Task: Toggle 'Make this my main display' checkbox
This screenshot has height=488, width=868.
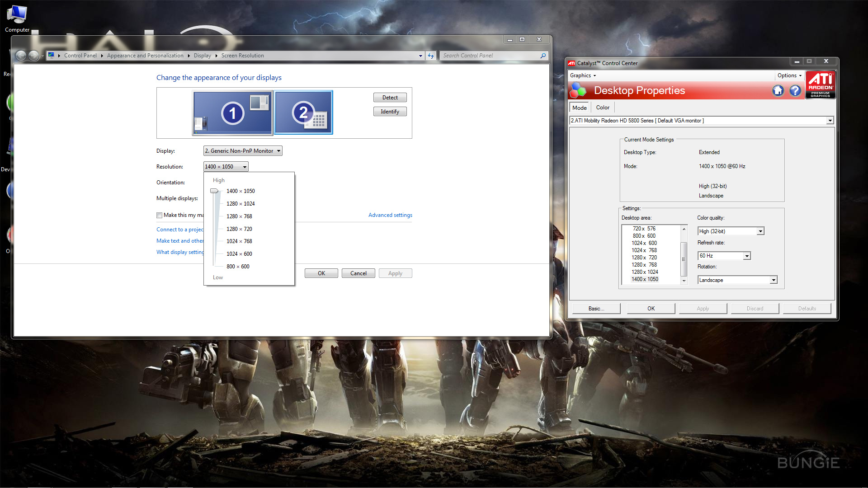Action: click(159, 216)
